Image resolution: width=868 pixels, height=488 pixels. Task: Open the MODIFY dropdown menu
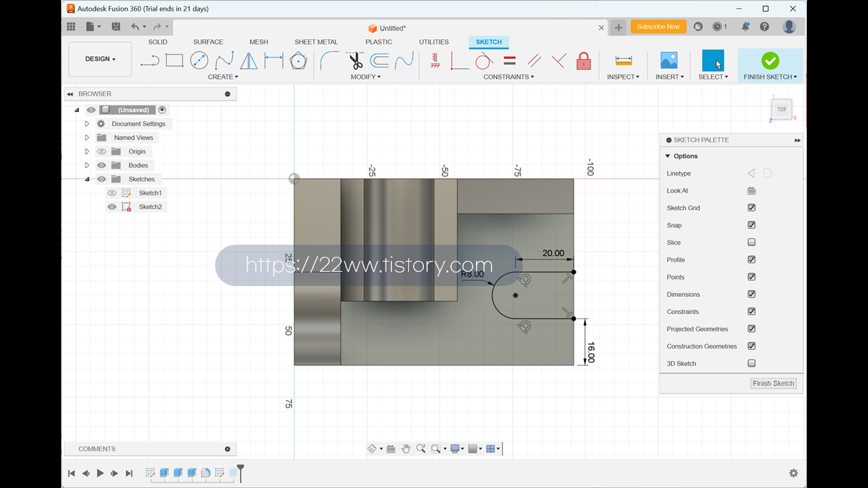[366, 77]
